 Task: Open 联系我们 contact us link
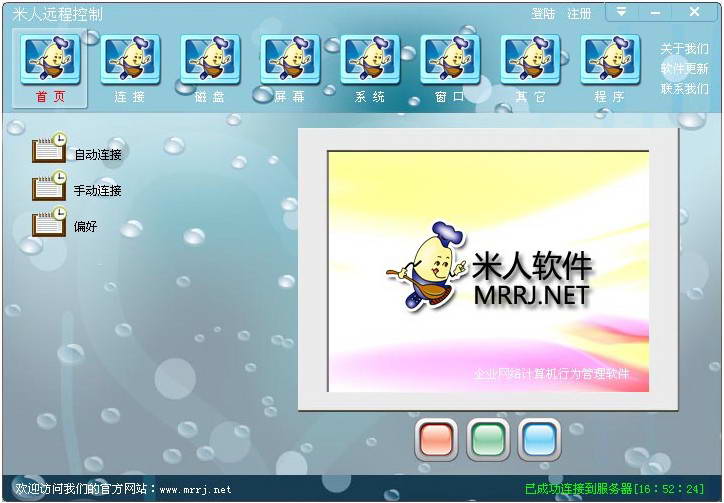[x=684, y=88]
